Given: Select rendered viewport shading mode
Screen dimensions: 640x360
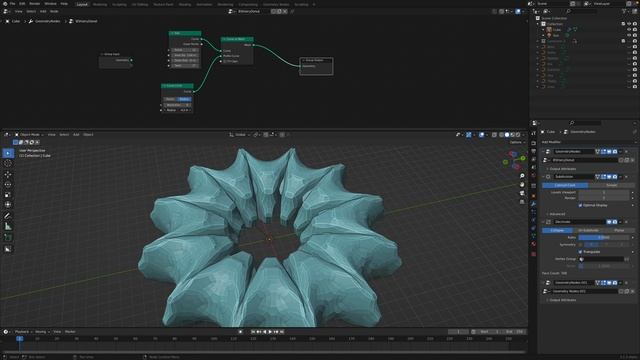Looking at the screenshot, I should [518, 135].
